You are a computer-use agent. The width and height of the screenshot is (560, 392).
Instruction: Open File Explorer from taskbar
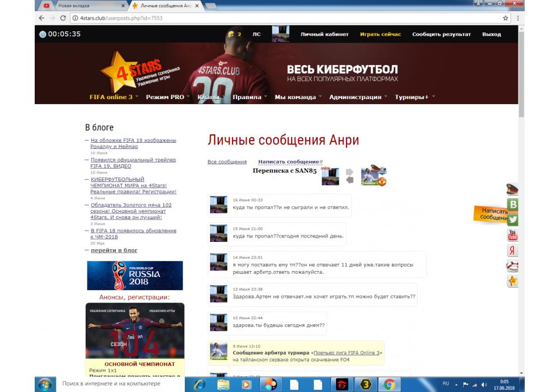tap(223, 385)
